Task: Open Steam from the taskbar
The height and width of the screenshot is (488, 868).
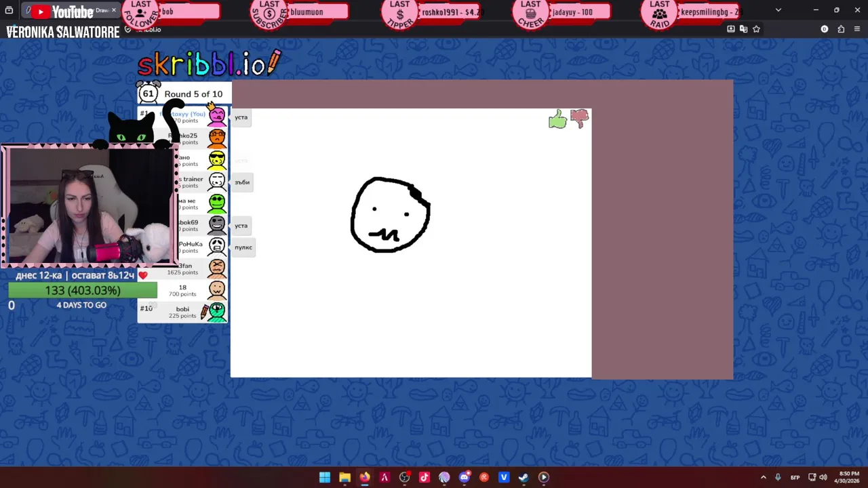Action: pyautogui.click(x=524, y=477)
